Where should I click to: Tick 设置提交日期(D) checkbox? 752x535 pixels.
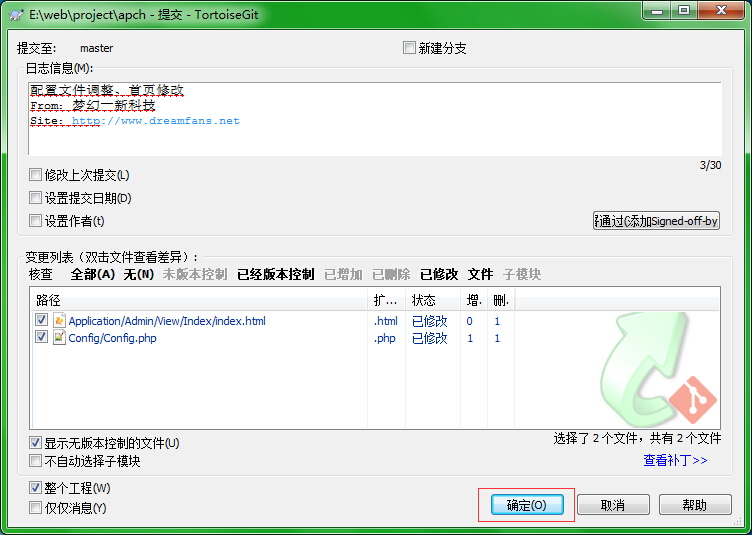click(x=35, y=198)
